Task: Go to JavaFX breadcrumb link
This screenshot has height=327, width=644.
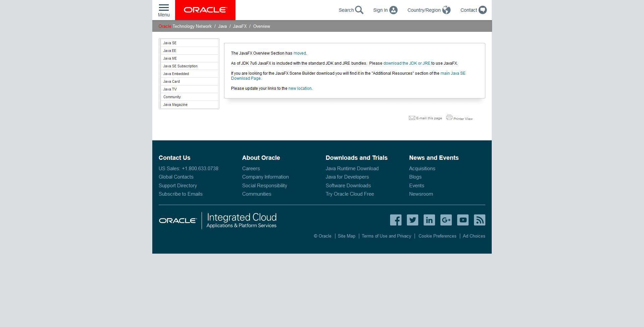Action: pos(240,26)
